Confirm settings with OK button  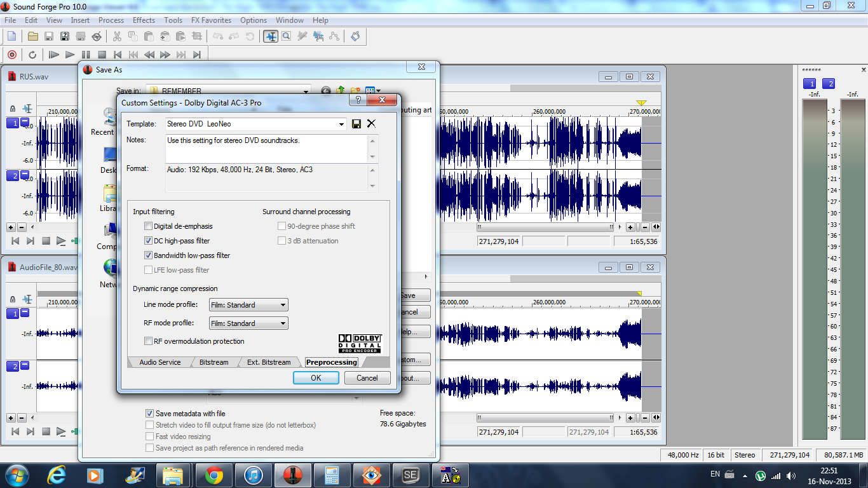tap(316, 377)
